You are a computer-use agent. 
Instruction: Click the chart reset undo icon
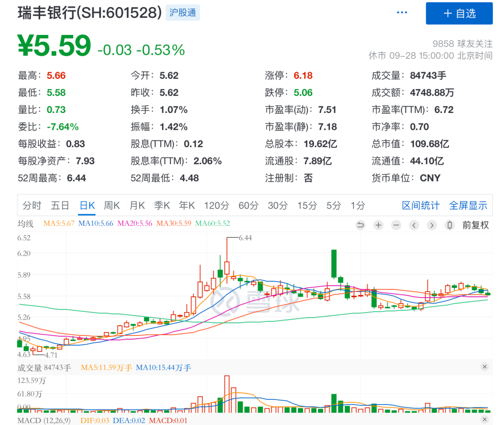click(361, 225)
